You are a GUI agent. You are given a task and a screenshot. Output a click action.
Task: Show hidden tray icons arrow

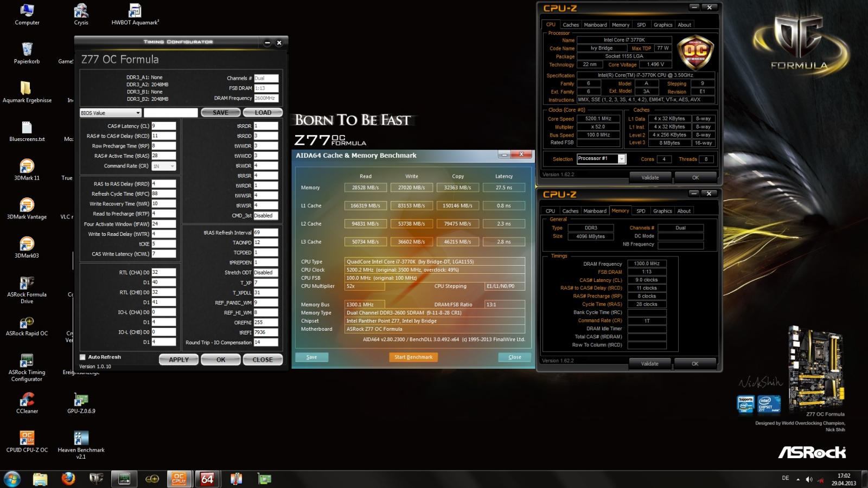(798, 479)
